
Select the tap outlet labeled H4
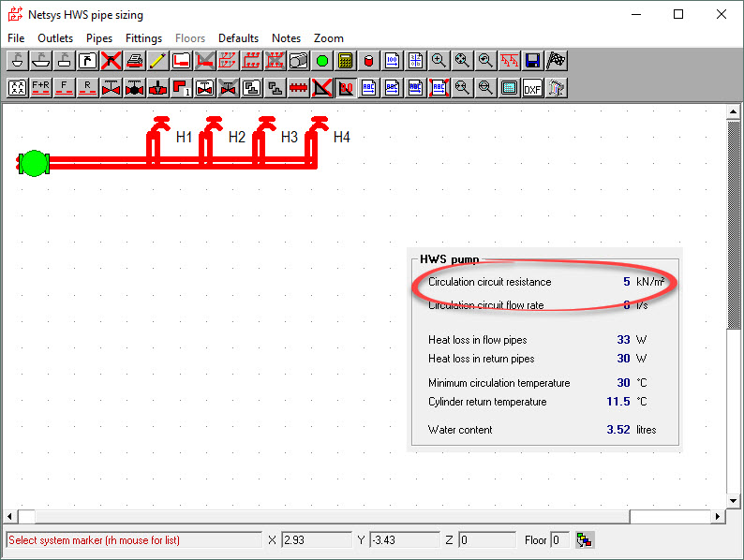click(315, 140)
